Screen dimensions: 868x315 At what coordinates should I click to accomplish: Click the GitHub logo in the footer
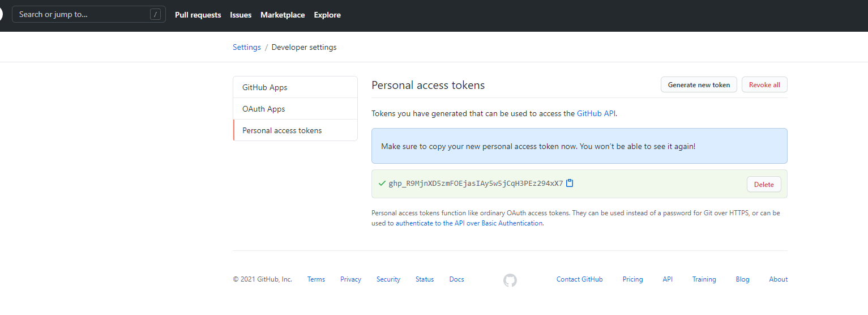[x=510, y=280]
